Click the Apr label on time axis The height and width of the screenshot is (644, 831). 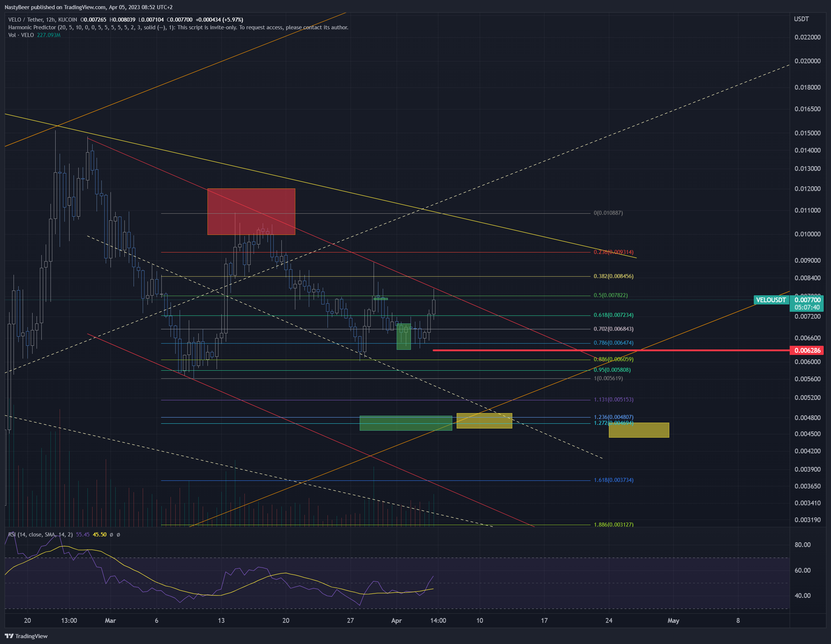point(397,621)
